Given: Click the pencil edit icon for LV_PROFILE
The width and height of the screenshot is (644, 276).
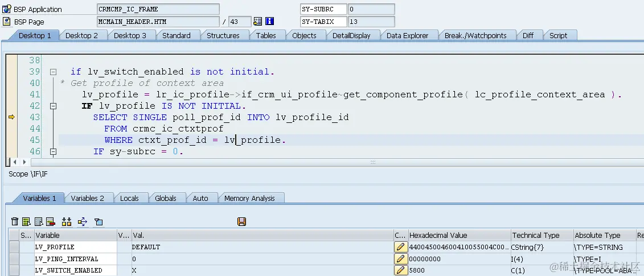Looking at the screenshot, I should 400,247.
